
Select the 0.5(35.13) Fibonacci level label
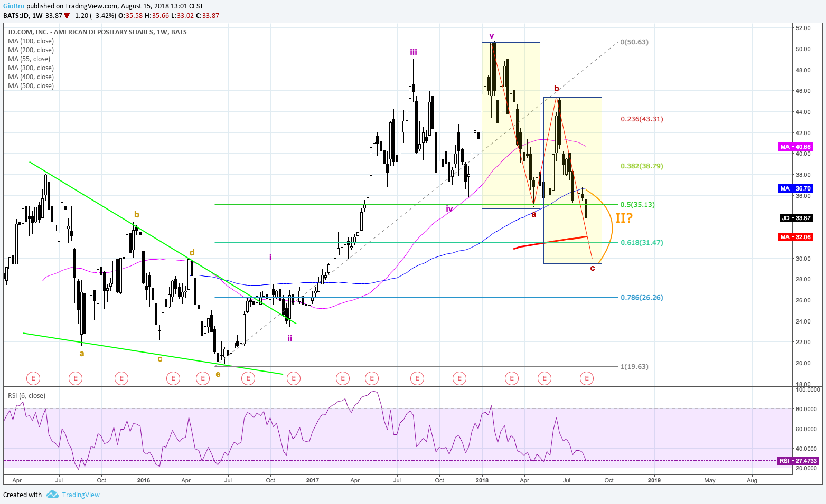pos(637,204)
